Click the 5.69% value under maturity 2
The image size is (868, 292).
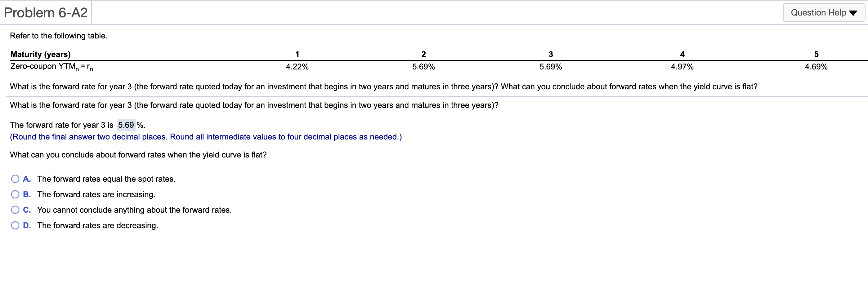coord(423,67)
